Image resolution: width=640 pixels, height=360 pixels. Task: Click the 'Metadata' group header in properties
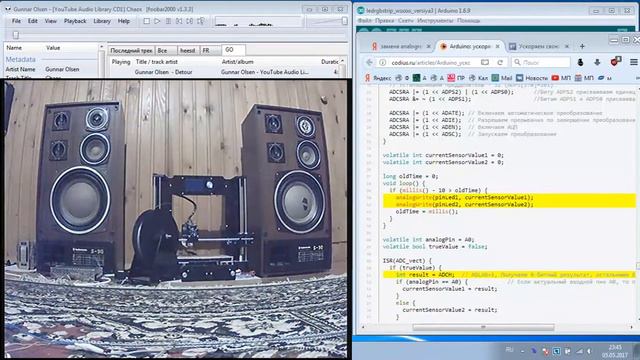click(20, 60)
